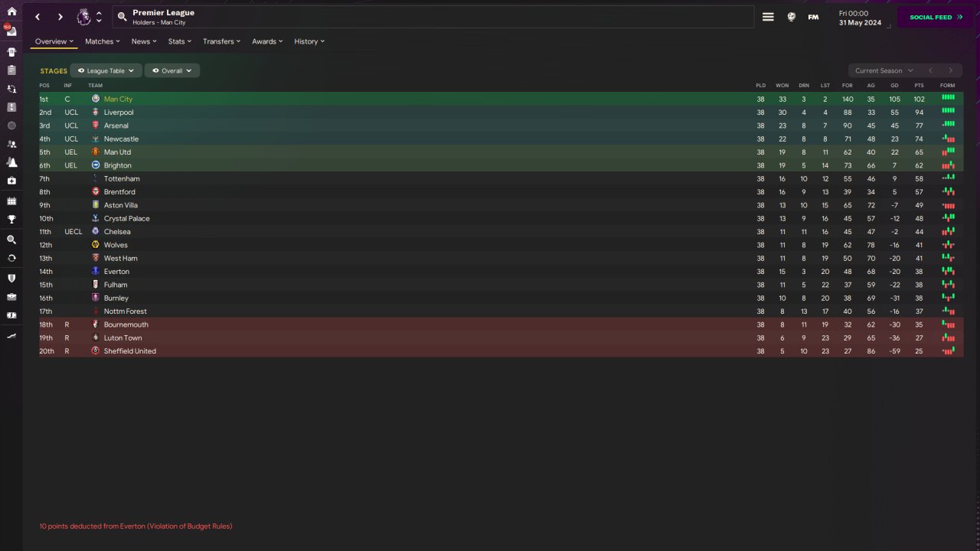Viewport: 980px width, 551px height.
Task: Open the Staff people icon in the sidebar
Action: [11, 144]
